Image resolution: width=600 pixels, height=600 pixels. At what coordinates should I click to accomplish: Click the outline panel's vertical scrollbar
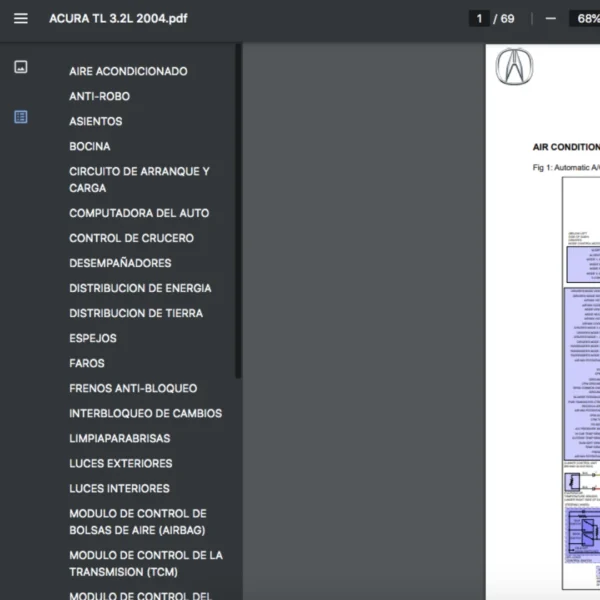tap(237, 210)
